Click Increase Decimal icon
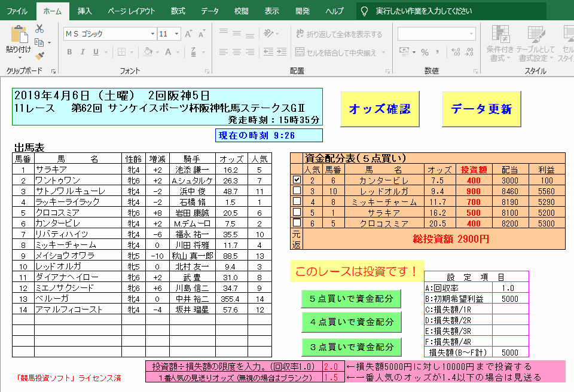 pos(456,52)
